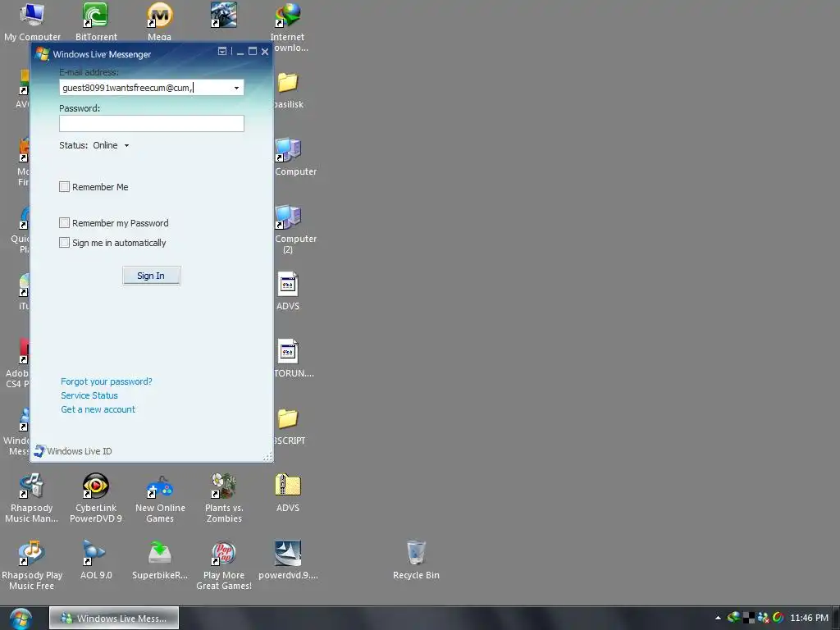The image size is (840, 630).
Task: Open the SCRIPT folder on desktop
Action: 289,427
